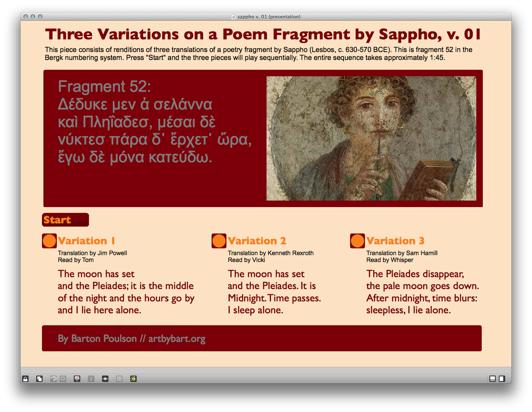Toggle the grid icon in bottom toolbar
Image resolution: width=532 pixels, height=412 pixels.
119,379
